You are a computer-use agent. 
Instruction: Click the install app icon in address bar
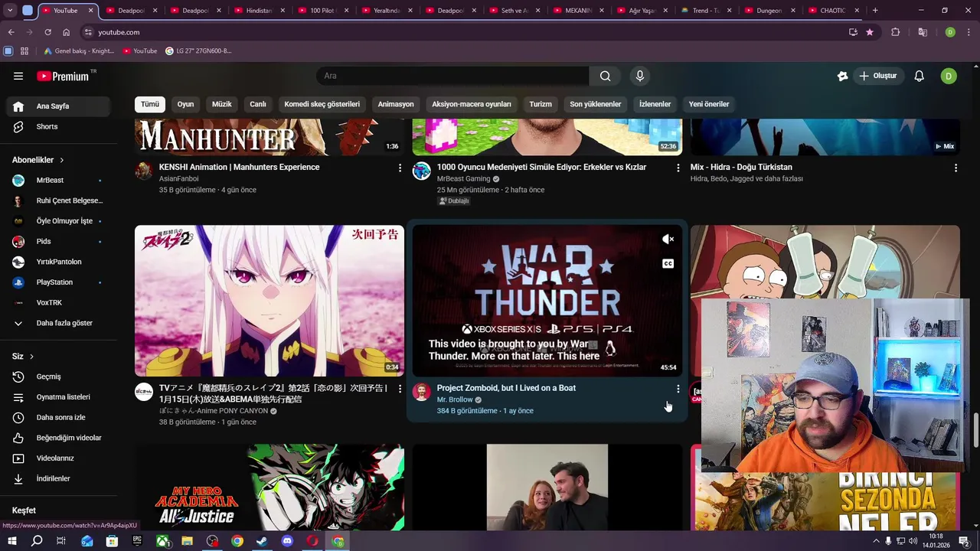click(853, 32)
